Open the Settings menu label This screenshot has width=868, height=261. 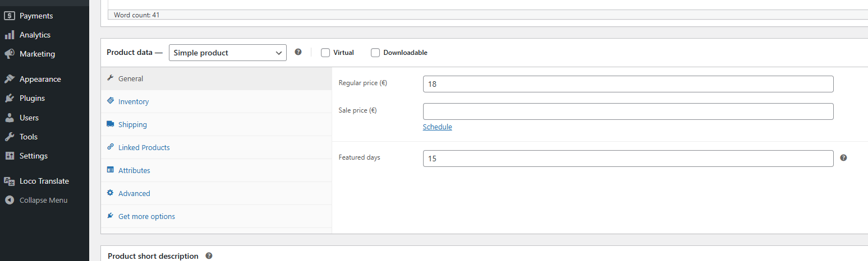[x=34, y=156]
